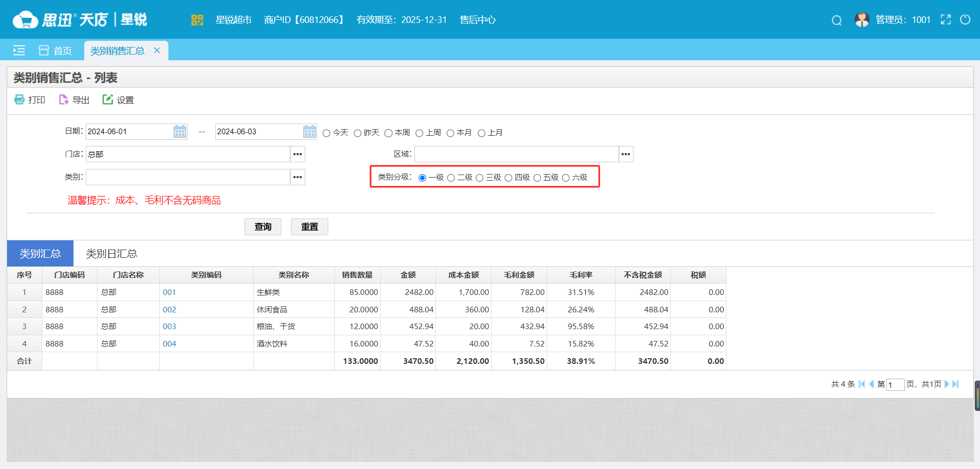This screenshot has height=469, width=980.
Task: Click the 酒水饮料 category name cell
Action: click(x=293, y=344)
